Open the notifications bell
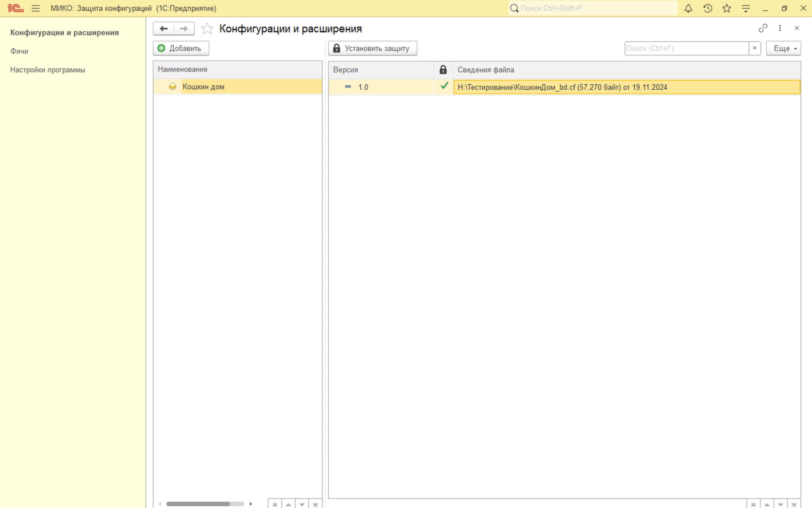 (688, 8)
